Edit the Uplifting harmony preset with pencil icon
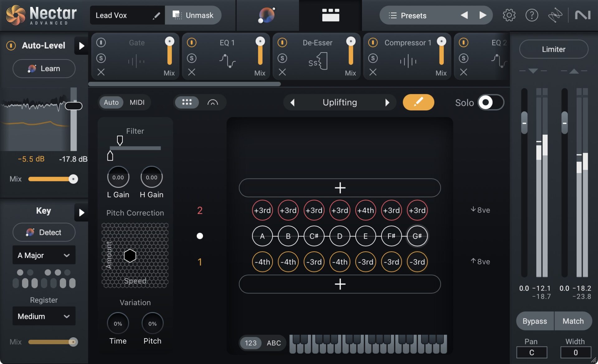This screenshot has height=364, width=598. coord(418,102)
